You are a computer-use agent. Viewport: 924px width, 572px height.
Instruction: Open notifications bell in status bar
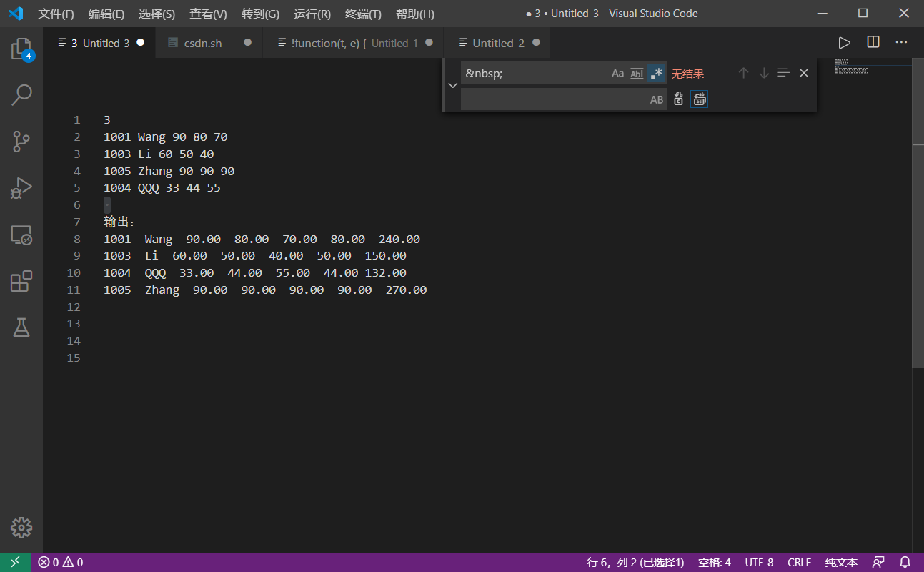click(x=905, y=562)
